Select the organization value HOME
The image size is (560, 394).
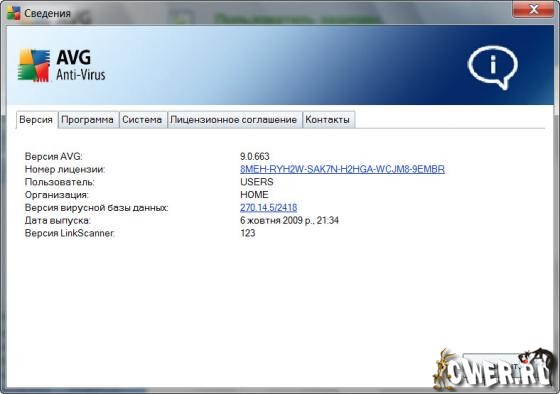[x=254, y=195]
